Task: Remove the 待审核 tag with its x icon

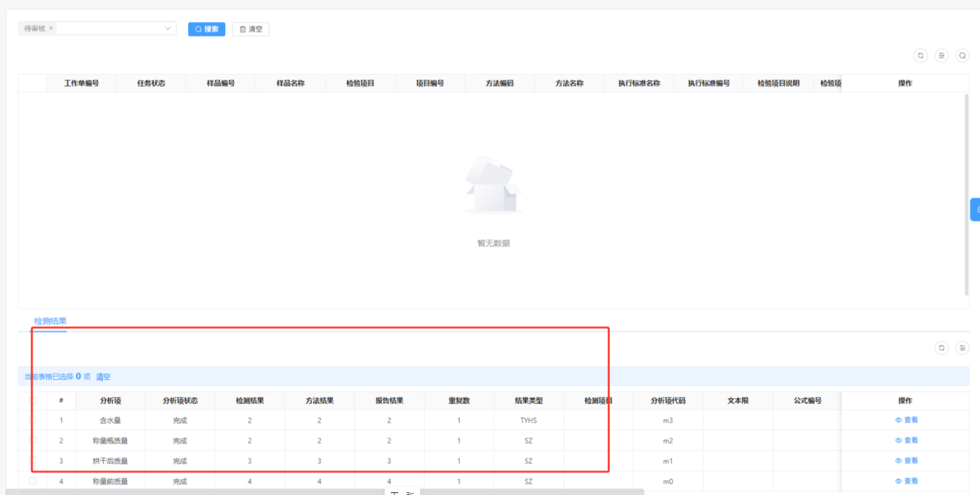Action: pos(51,29)
